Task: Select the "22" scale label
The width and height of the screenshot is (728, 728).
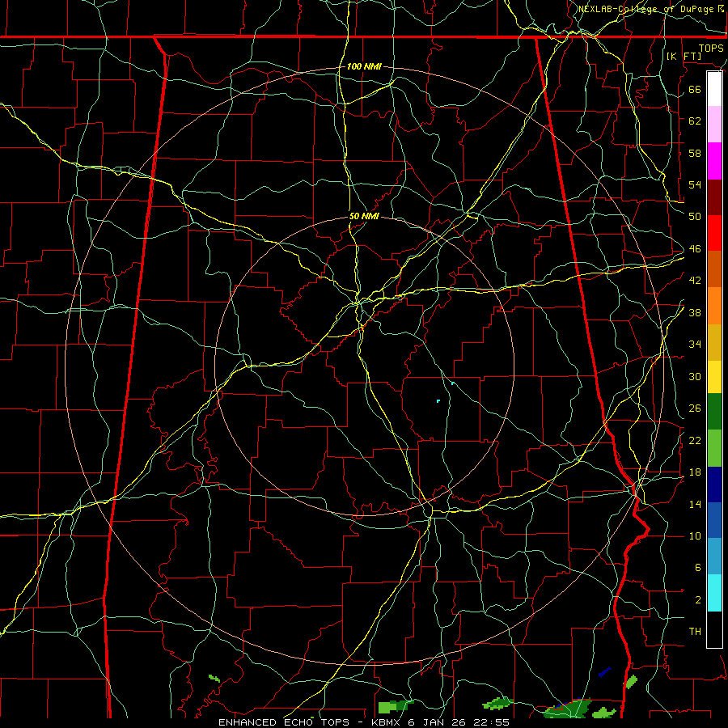Action: point(695,440)
